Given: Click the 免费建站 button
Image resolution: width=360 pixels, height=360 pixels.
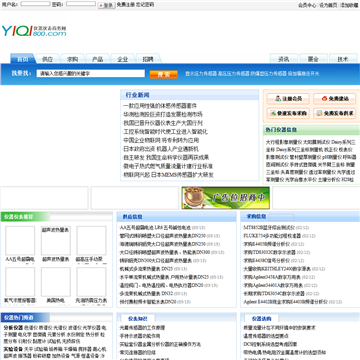Looking at the screenshot, I should 335,99.
